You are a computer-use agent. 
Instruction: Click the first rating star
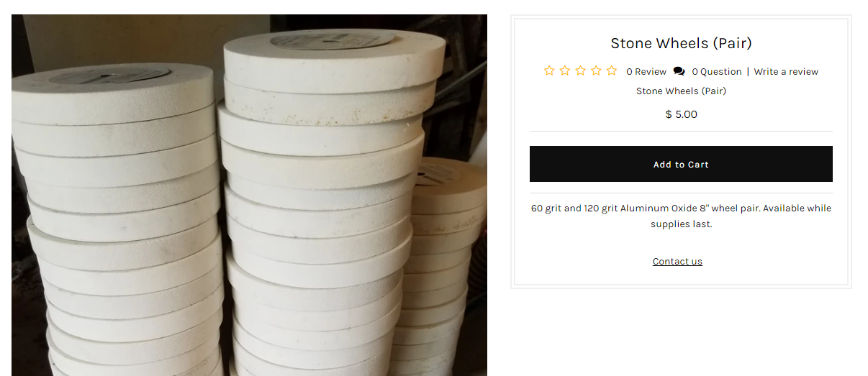[x=549, y=70]
